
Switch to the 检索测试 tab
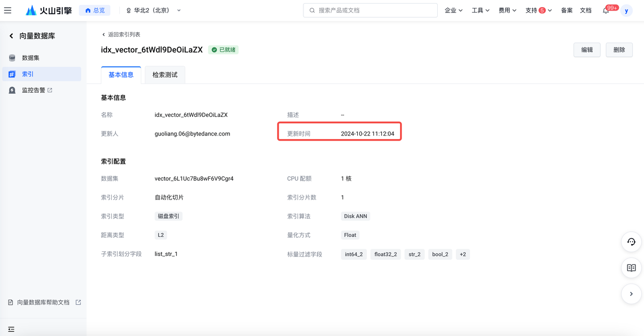point(165,75)
